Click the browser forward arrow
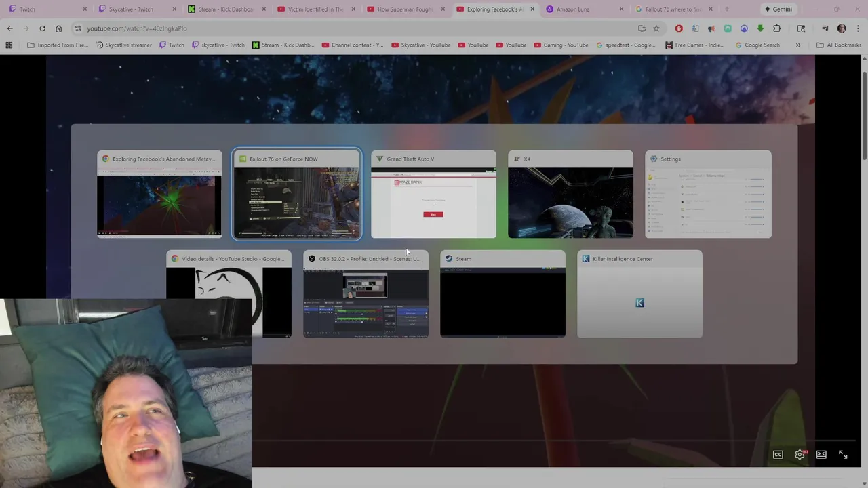The width and height of the screenshot is (868, 488). [26, 28]
